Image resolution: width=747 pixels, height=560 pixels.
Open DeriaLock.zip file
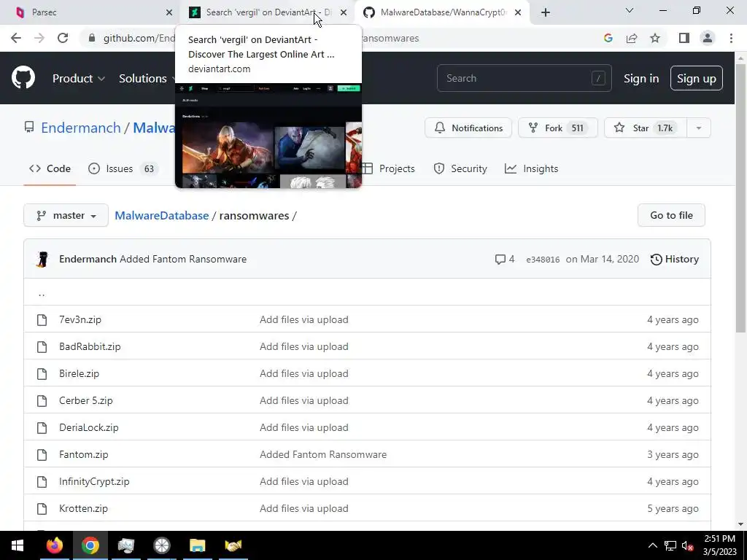(88, 427)
